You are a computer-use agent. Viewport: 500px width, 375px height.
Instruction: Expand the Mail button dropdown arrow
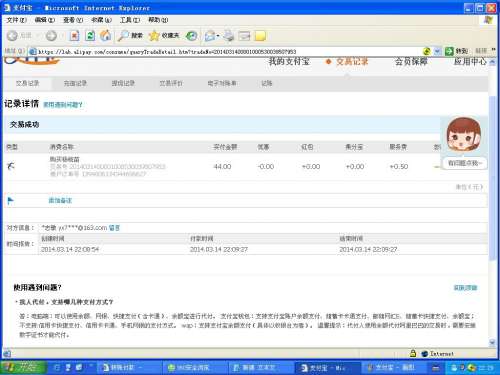coord(218,36)
